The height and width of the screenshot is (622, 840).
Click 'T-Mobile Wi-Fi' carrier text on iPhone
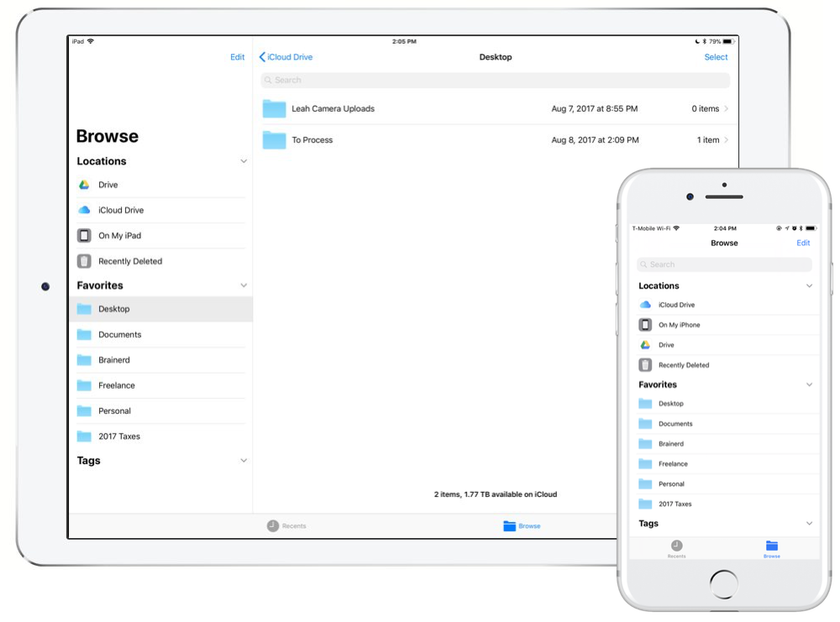tap(651, 228)
